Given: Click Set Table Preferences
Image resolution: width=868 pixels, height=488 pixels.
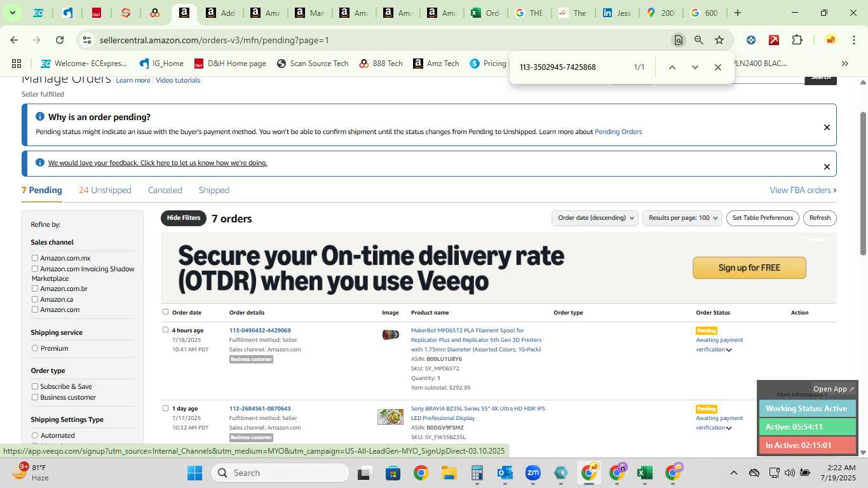Looking at the screenshot, I should point(763,218).
